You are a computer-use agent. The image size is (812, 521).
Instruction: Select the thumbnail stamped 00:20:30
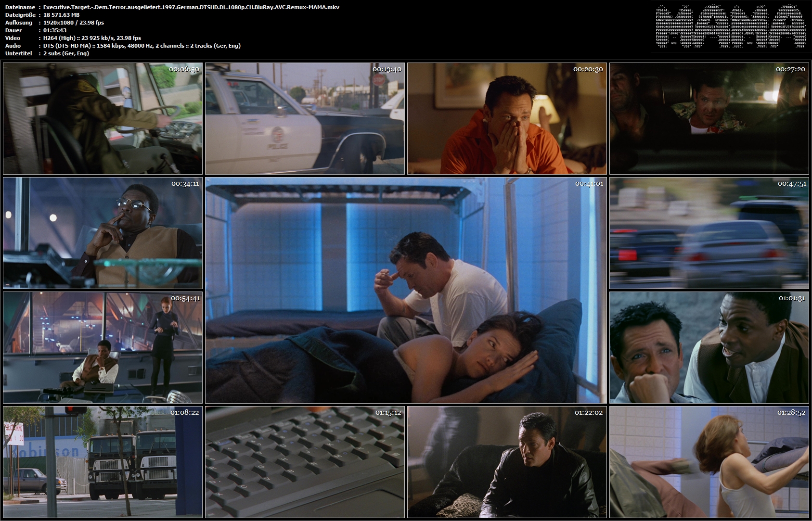507,118
